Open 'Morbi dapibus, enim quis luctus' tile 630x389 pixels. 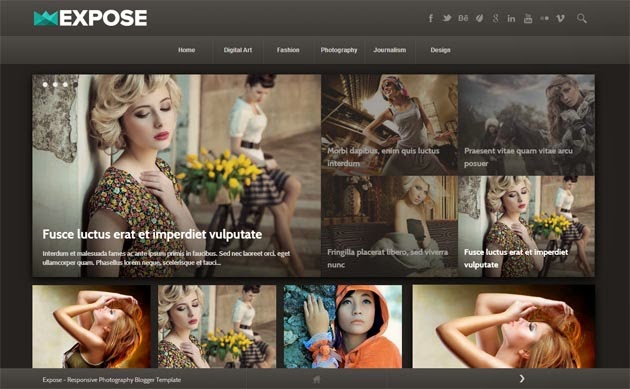[x=389, y=125]
